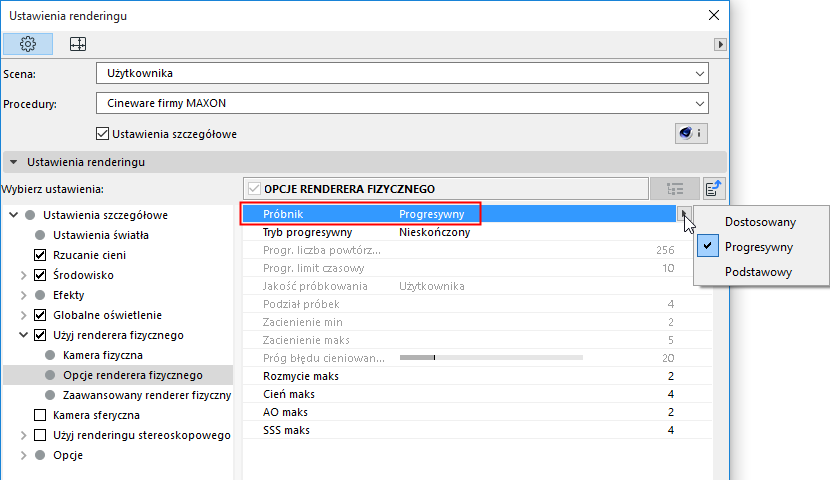Toggle the Użyj renderera fizycznego checkbox

click(40, 335)
